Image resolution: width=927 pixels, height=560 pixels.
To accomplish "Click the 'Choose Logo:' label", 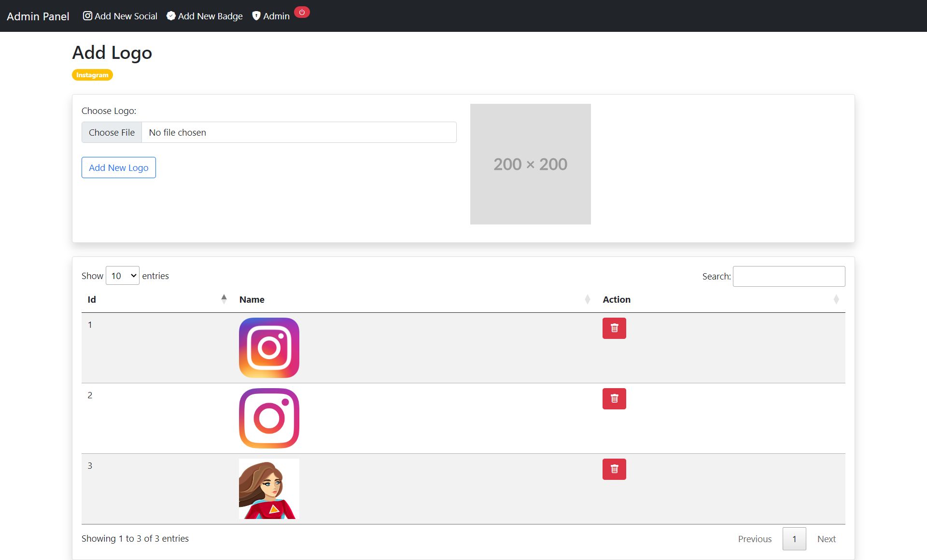I will coord(109,111).
